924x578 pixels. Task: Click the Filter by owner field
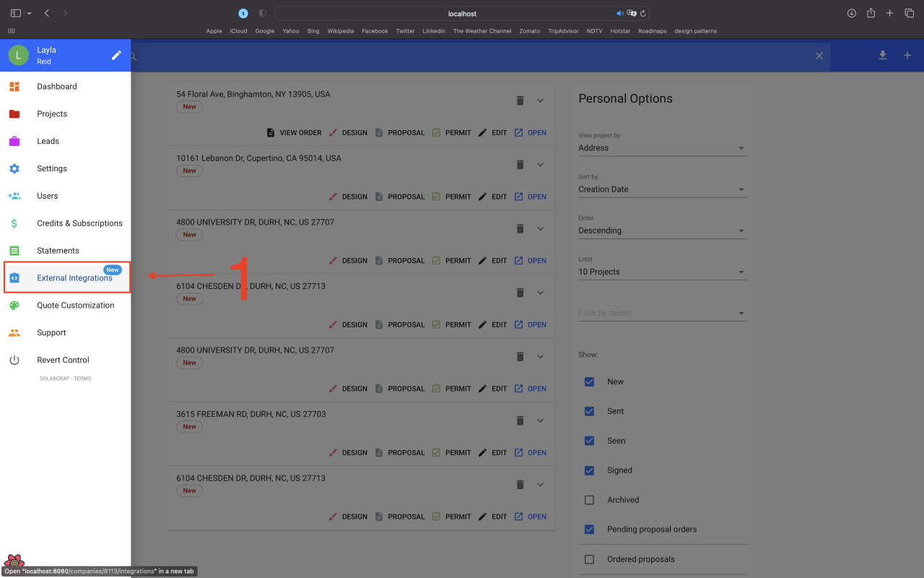(x=662, y=313)
